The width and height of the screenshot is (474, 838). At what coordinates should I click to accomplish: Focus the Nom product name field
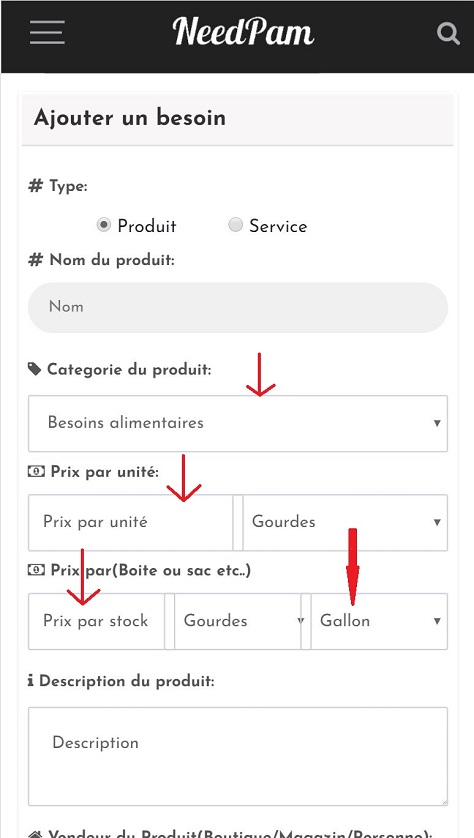coord(238,307)
